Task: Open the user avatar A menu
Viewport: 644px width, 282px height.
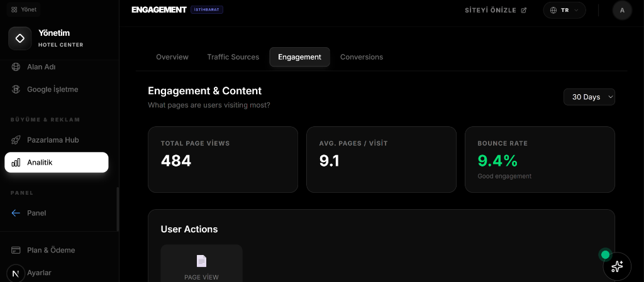Action: [622, 10]
